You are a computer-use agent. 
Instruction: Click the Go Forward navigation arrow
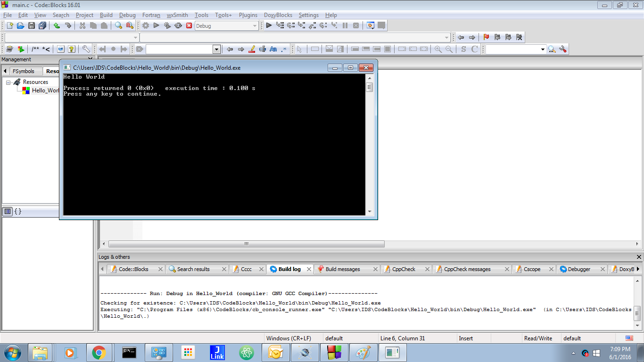(471, 37)
